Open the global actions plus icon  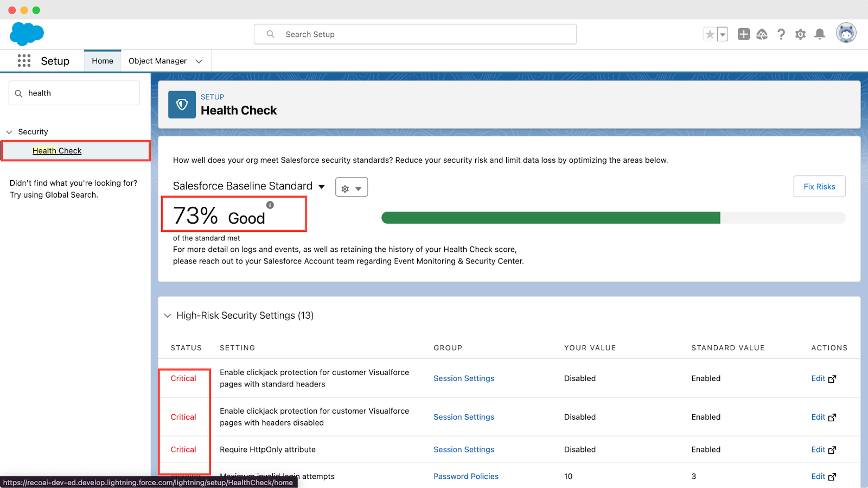[x=744, y=34]
